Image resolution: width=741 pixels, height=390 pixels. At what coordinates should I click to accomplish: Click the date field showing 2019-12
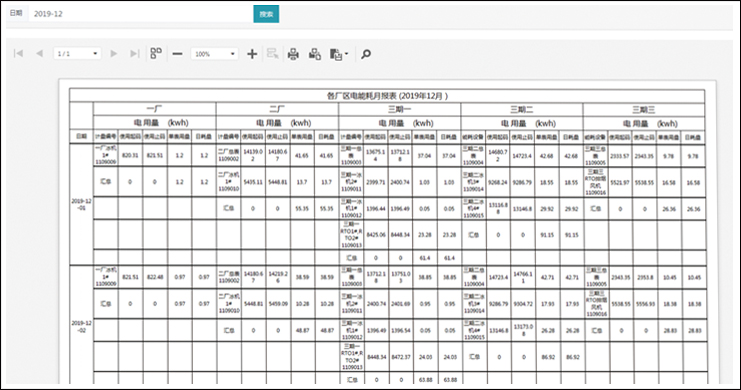141,14
